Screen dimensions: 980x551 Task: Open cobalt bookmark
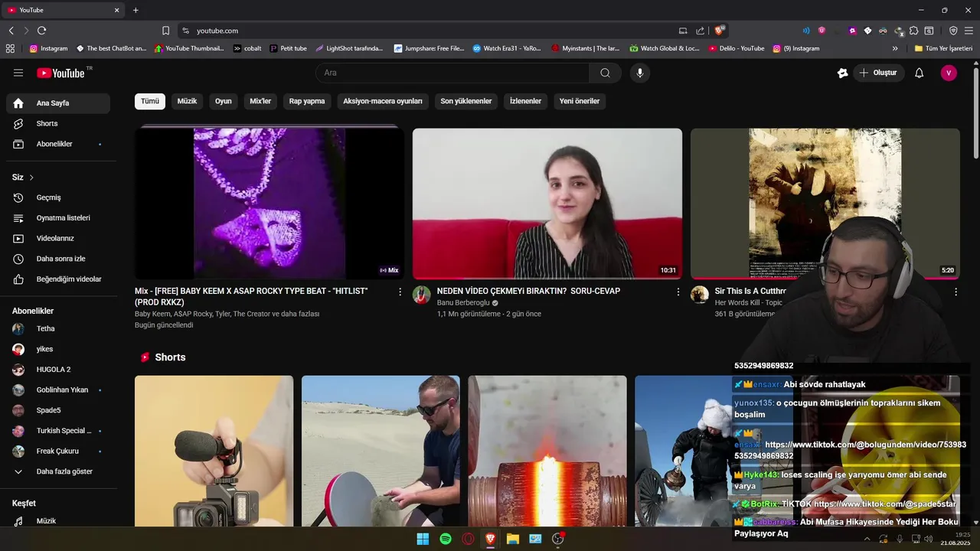[x=247, y=48]
